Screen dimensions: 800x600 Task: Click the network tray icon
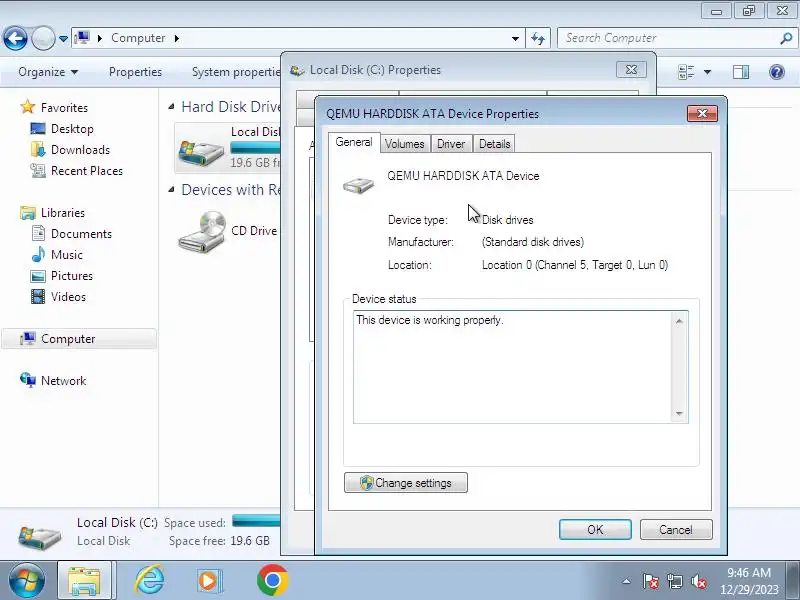674,581
